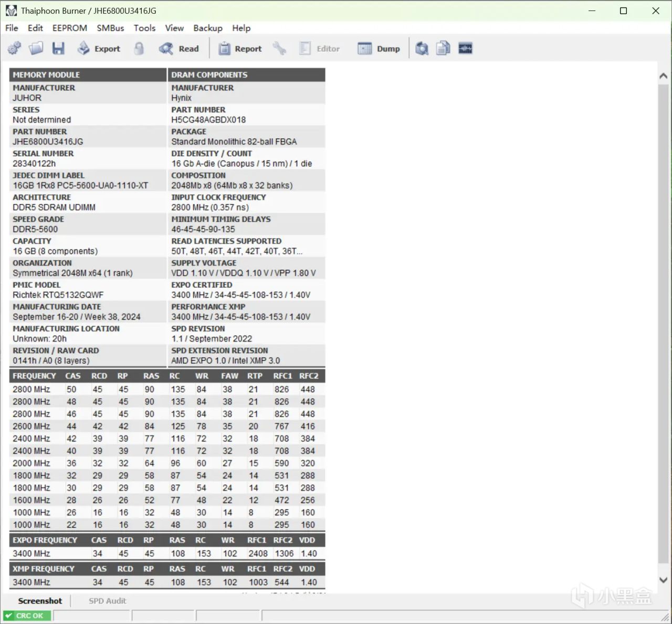
Task: Save using the floppy disk icon
Action: [58, 49]
